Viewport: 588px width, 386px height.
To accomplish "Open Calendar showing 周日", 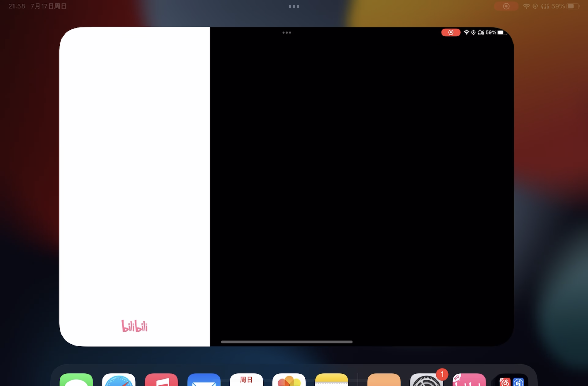I will pos(246,380).
